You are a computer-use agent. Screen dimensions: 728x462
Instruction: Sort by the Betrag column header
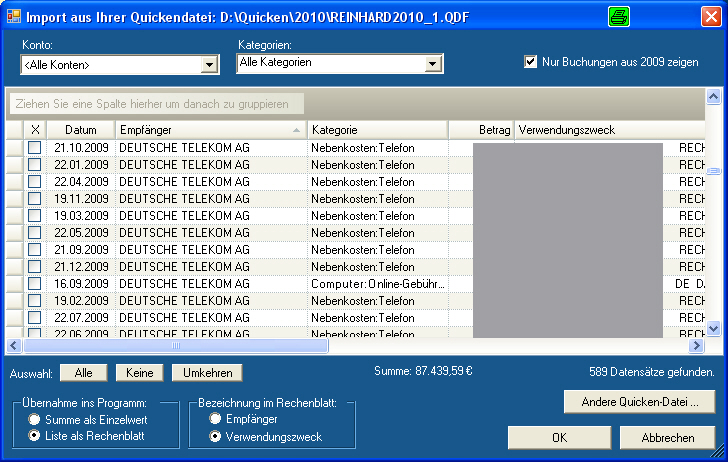tap(481, 130)
